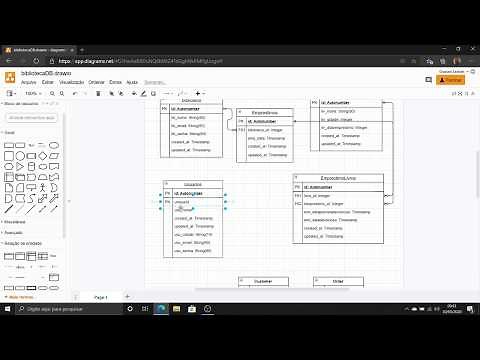Click the shadow toggle icon
Viewport: 480px width, 360px height.
153,94
